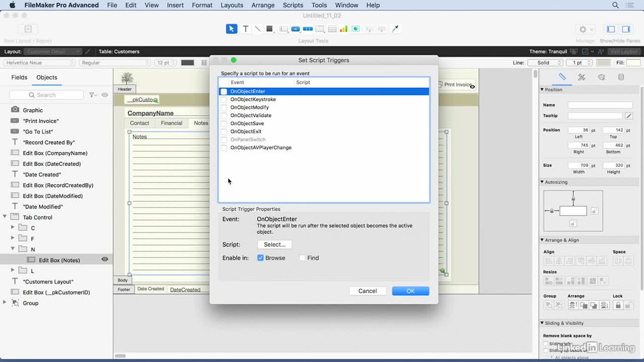Expand the F tab folder
Screen dimensions: 644x362
click(x=13, y=238)
